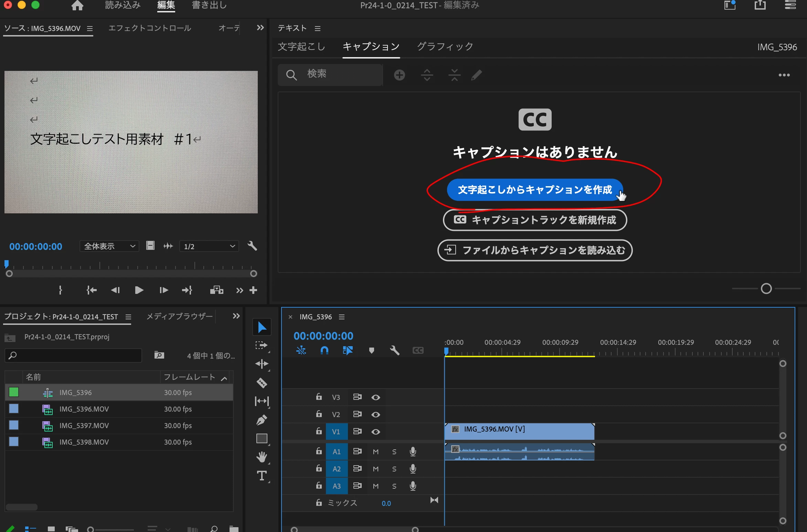Select the Type tool
This screenshot has height=532, width=807.
[262, 476]
